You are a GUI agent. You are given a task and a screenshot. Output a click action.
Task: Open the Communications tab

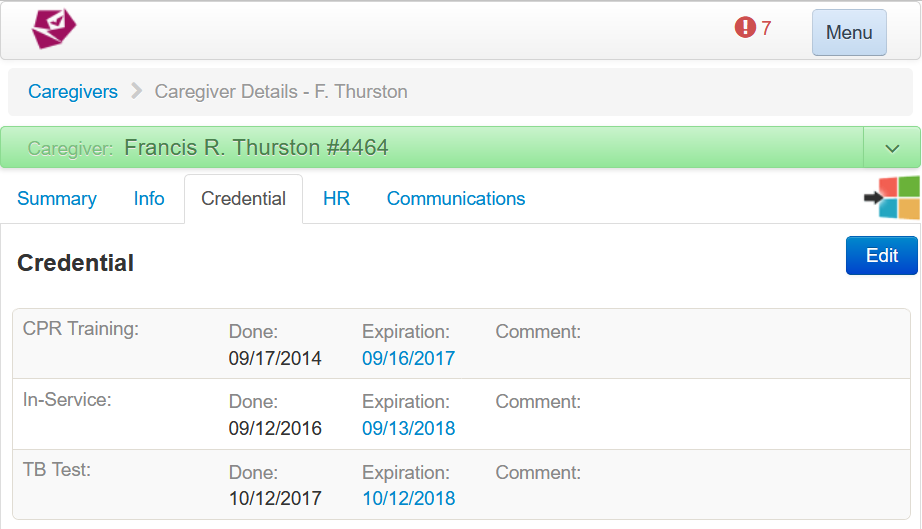(x=456, y=199)
